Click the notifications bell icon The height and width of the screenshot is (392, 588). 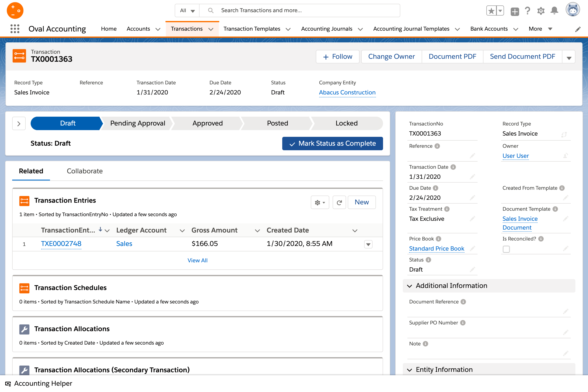(554, 11)
